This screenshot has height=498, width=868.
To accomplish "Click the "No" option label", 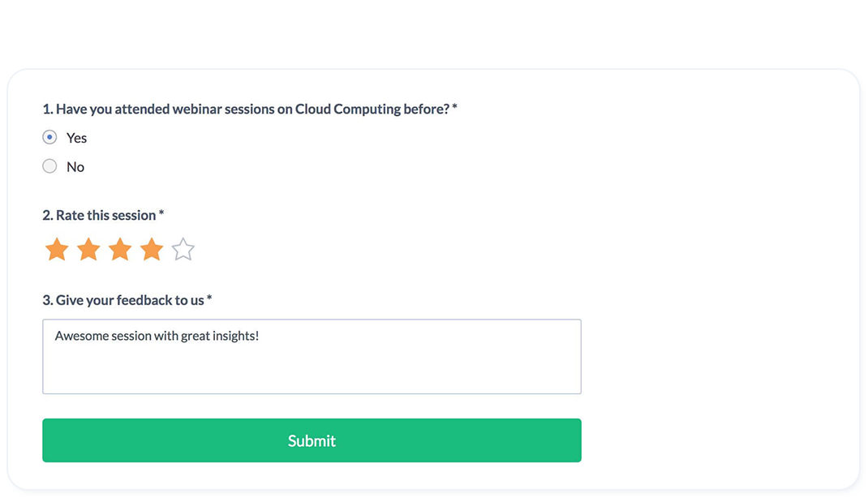I will (x=75, y=167).
